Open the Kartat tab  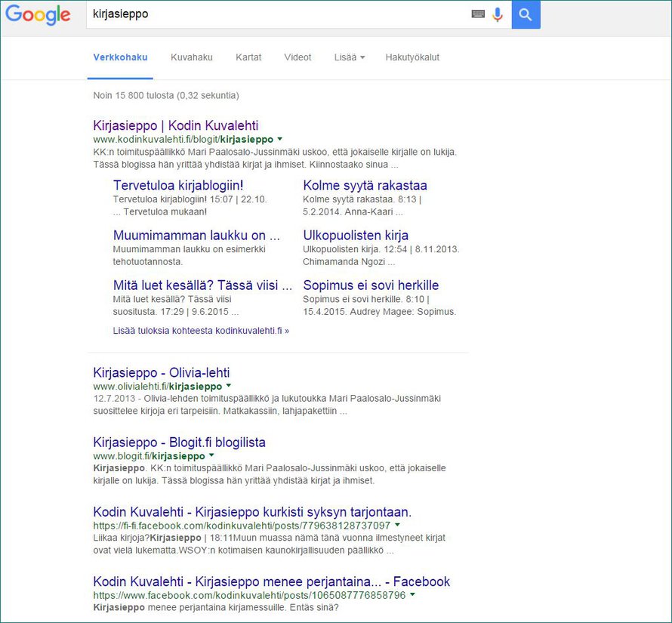pyautogui.click(x=248, y=57)
